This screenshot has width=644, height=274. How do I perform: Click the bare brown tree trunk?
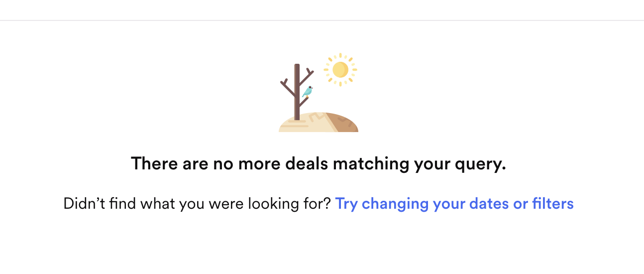297,95
